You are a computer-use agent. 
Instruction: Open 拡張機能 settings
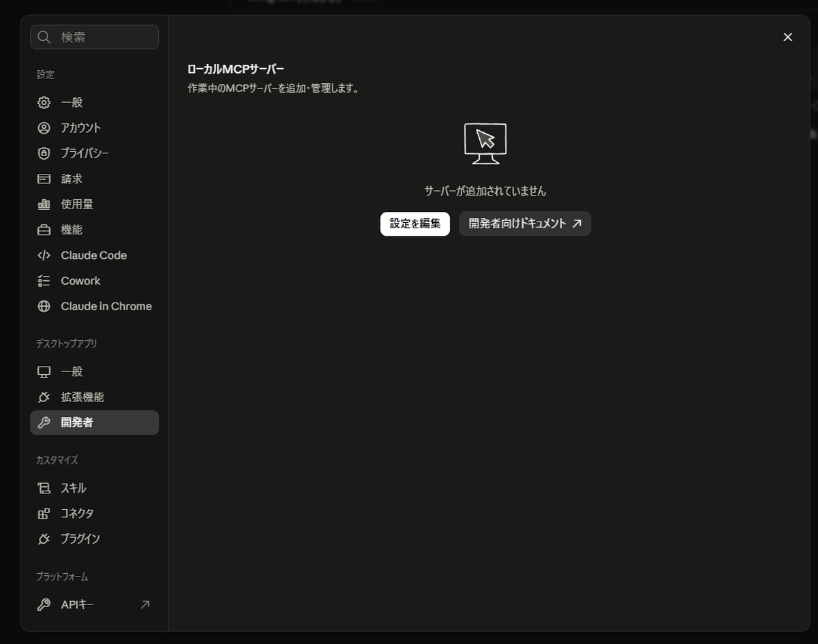tap(94, 397)
